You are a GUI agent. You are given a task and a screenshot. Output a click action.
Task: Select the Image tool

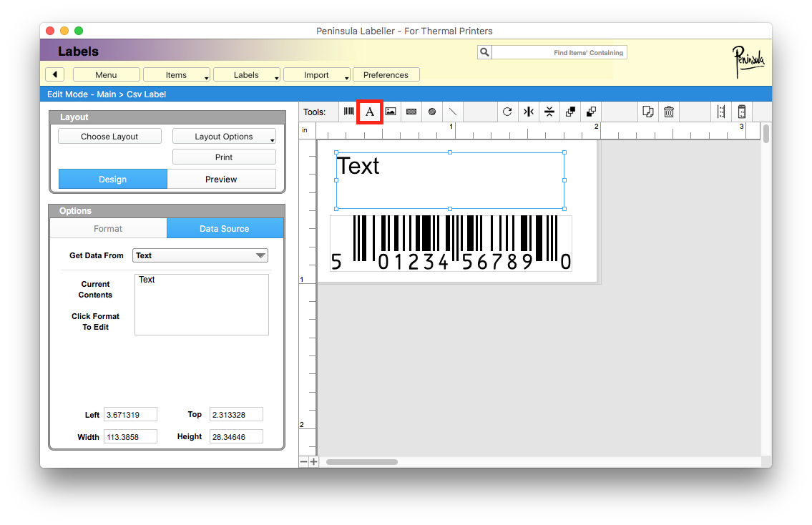click(x=391, y=112)
